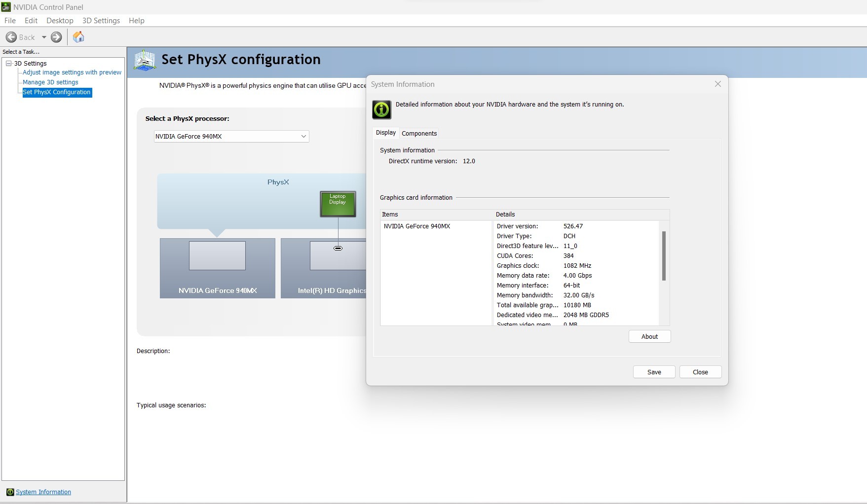Click the NVIDIA Control Panel title icon
867x504 pixels.
(6, 7)
